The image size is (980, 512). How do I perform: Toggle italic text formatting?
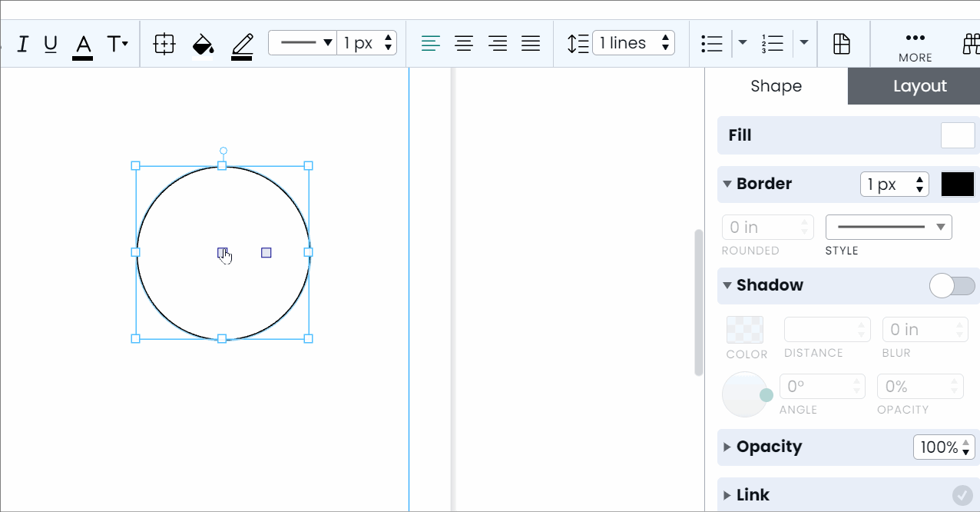pos(23,44)
